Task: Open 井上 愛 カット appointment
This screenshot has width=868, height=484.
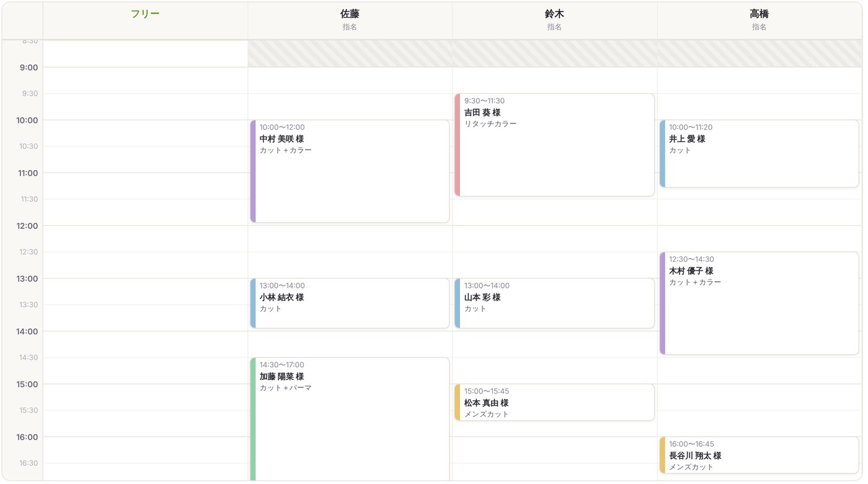Action: [x=759, y=154]
